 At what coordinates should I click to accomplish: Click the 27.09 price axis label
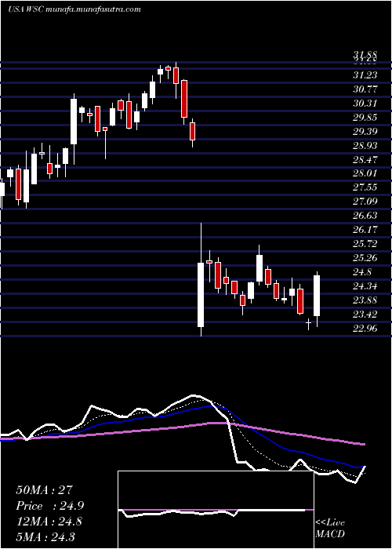pos(365,202)
